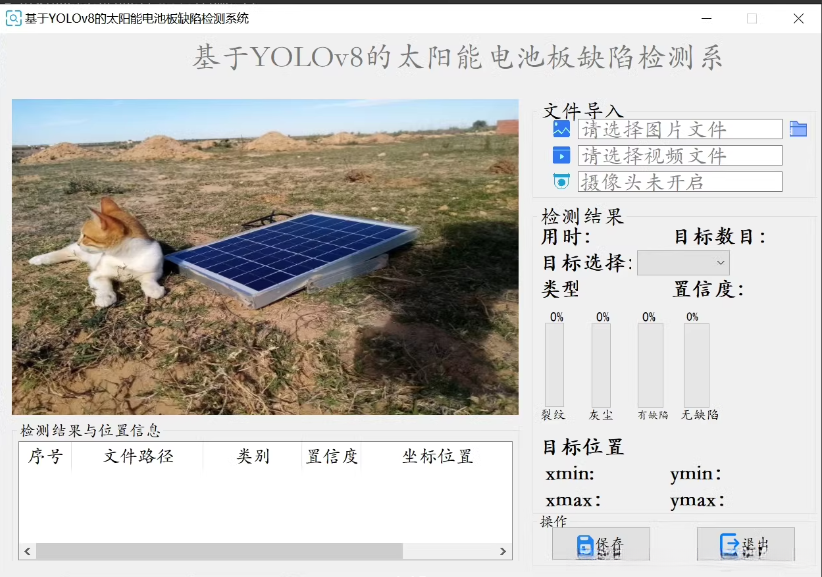This screenshot has height=577, width=822.
Task: Click the 目标数目: label
Action: pos(720,237)
